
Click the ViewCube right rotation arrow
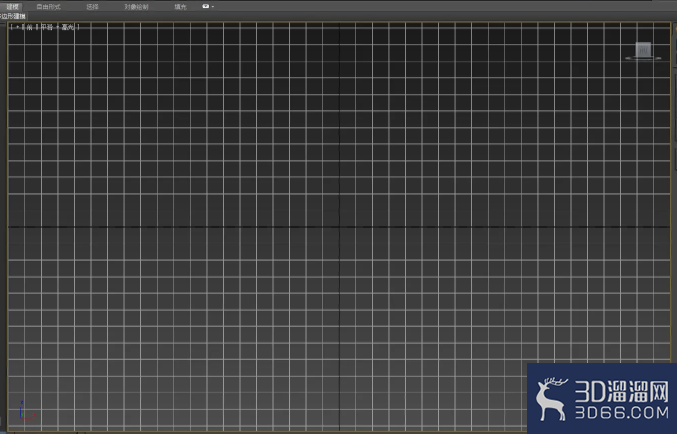(658, 58)
